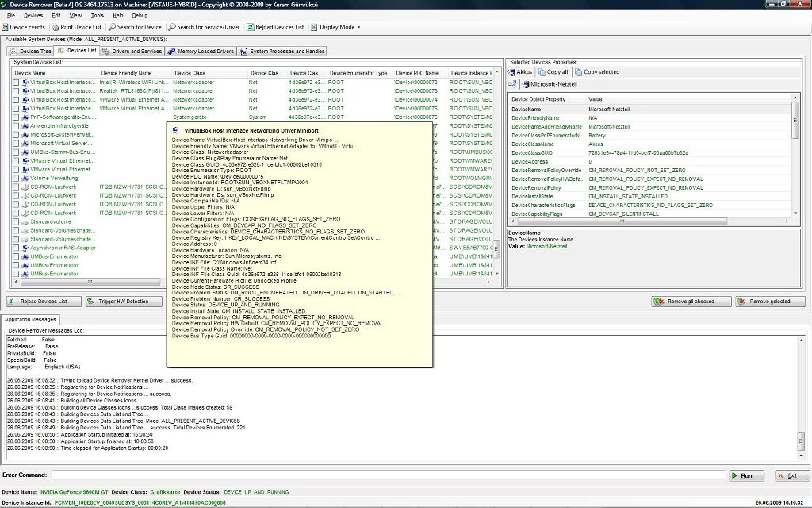Open the System Processes and Handles tab

[282, 52]
